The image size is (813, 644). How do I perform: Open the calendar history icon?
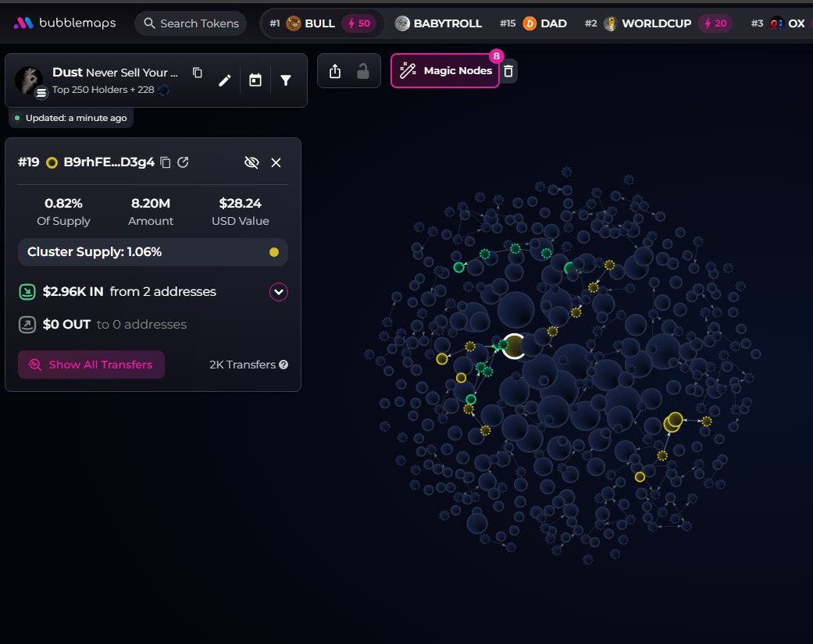255,80
